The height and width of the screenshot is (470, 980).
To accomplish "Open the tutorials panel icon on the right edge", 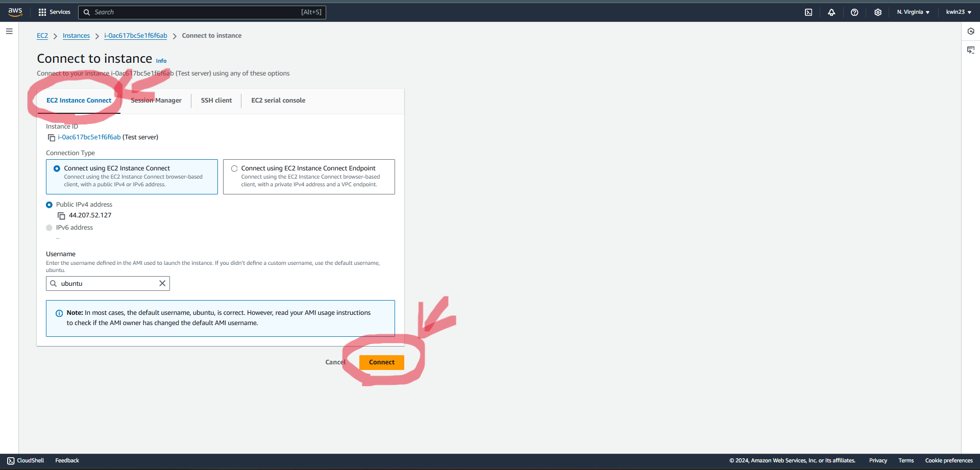I will pos(971,50).
